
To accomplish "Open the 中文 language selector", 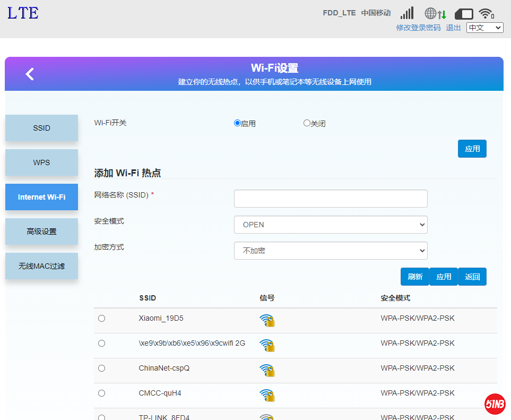I will pyautogui.click(x=484, y=28).
